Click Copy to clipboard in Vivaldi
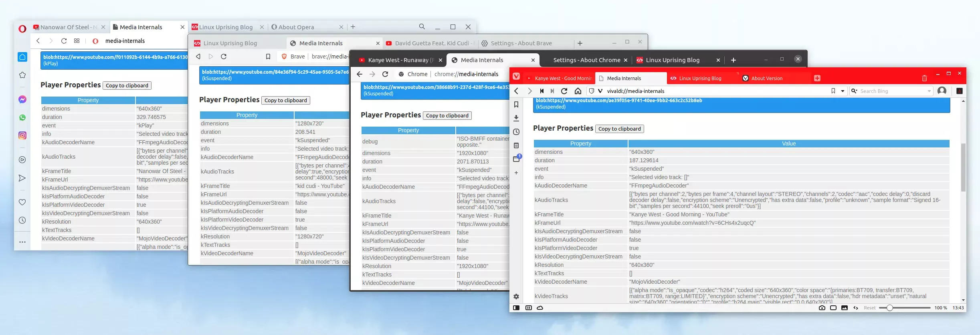This screenshot has width=980, height=335. (619, 129)
